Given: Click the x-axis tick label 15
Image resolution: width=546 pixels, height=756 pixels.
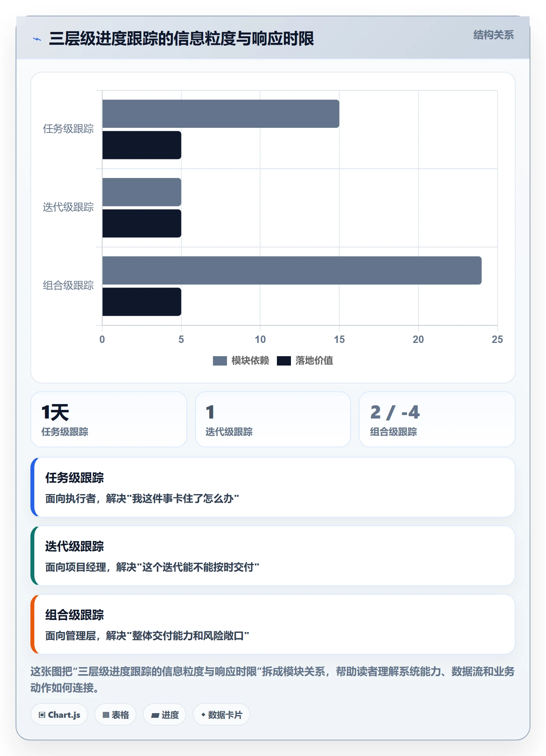Looking at the screenshot, I should 339,339.
